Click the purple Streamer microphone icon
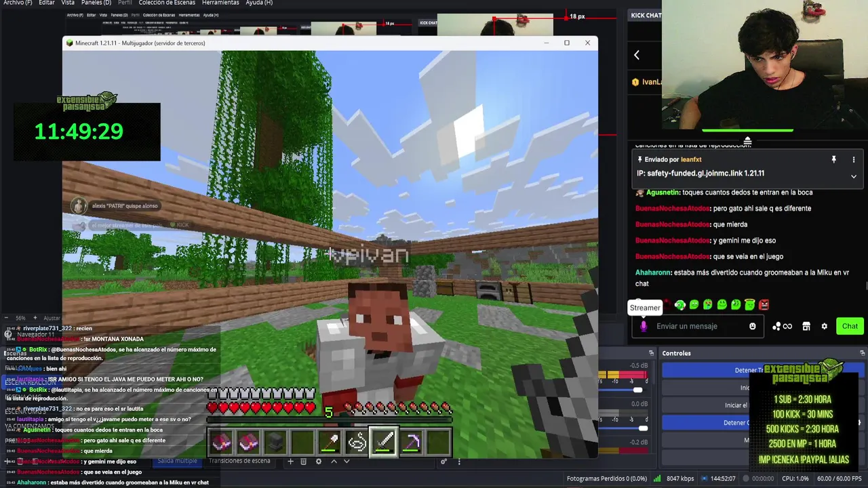The height and width of the screenshot is (488, 868). click(x=644, y=326)
